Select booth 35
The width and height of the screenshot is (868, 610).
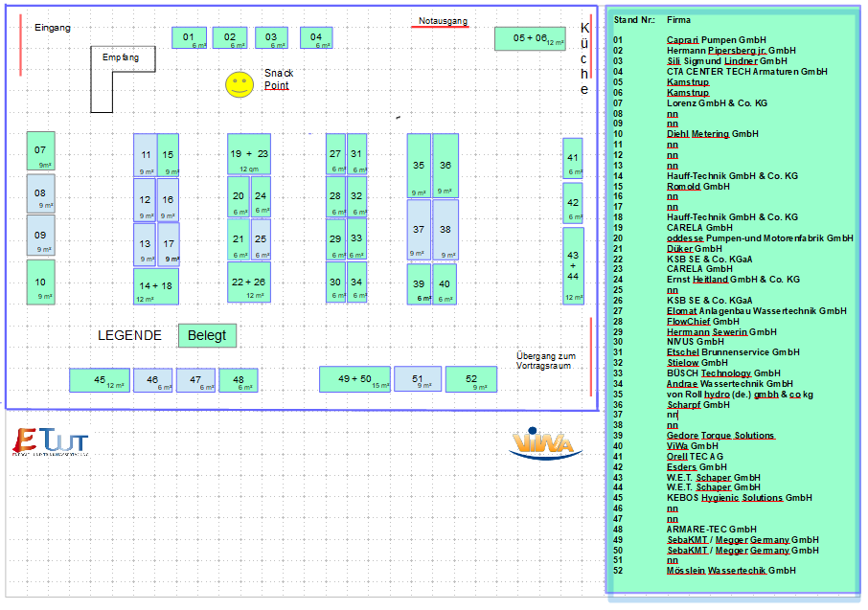pos(419,165)
